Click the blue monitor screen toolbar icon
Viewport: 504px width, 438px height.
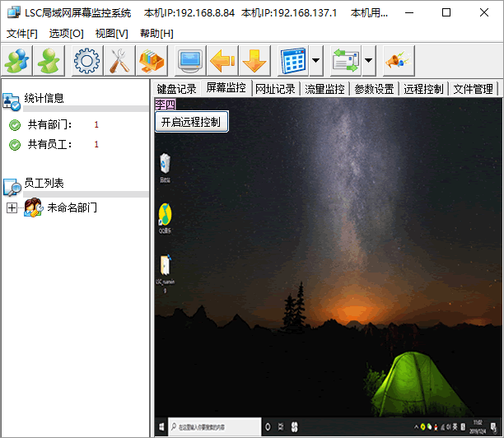[x=190, y=60]
